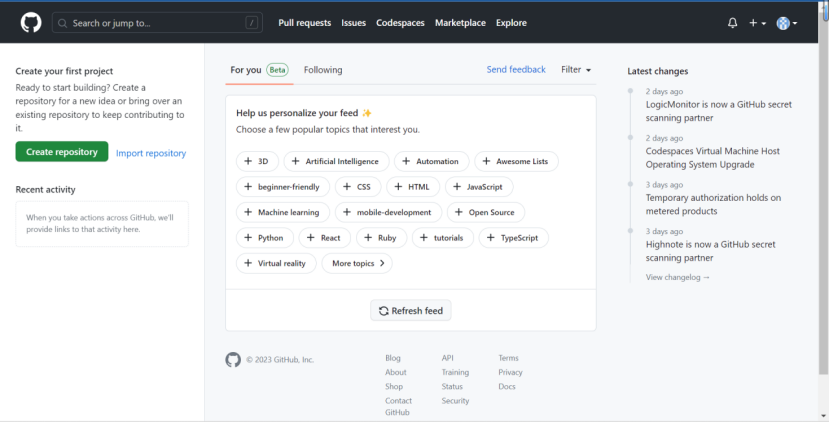
Task: Click the Send feedback link
Action: (x=516, y=69)
